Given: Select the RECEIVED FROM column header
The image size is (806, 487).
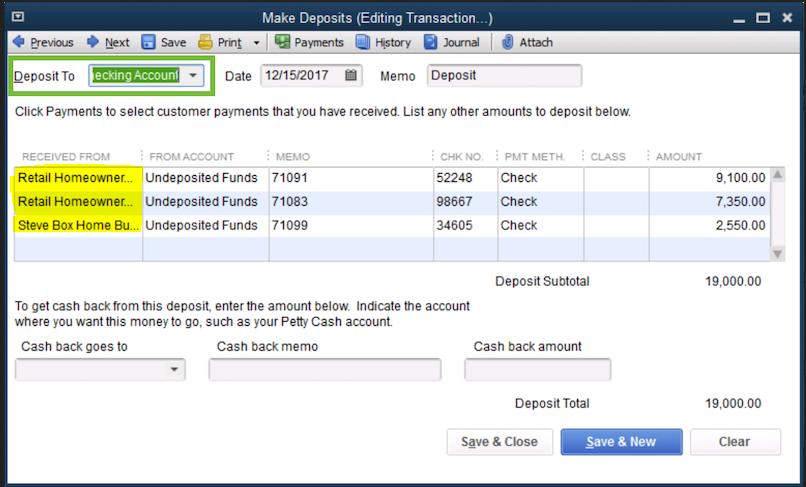Looking at the screenshot, I should tap(66, 156).
